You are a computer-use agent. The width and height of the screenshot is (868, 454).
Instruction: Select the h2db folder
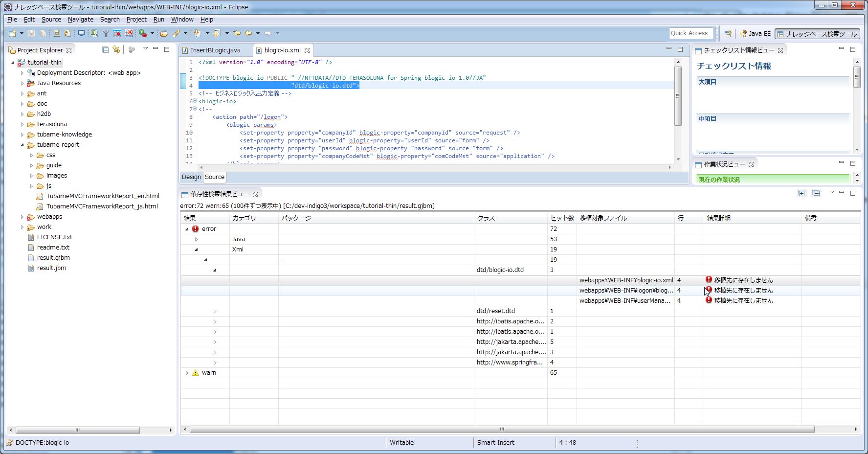[44, 114]
